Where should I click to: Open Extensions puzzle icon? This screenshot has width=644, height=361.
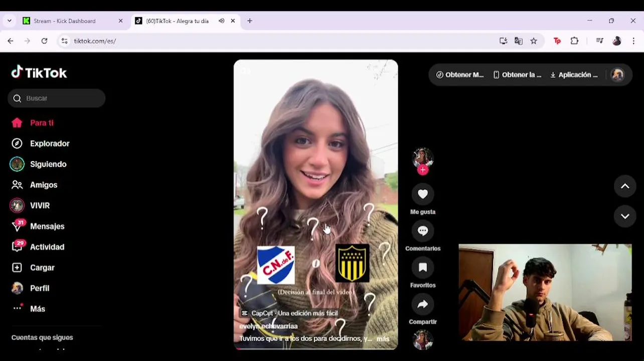(x=574, y=41)
